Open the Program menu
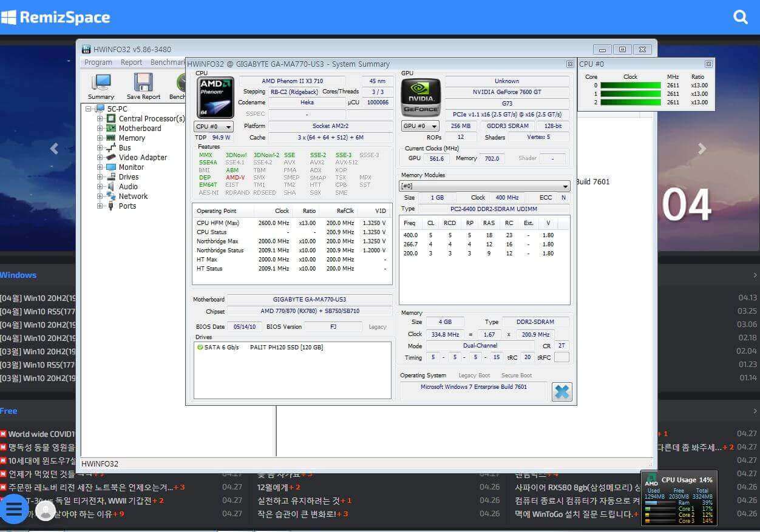 98,62
